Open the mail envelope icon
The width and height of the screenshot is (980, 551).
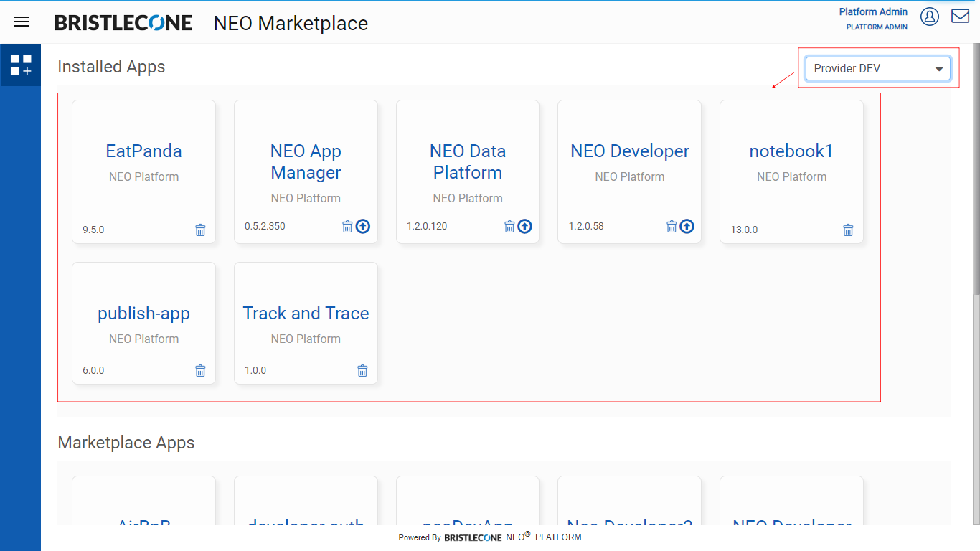pyautogui.click(x=960, y=16)
